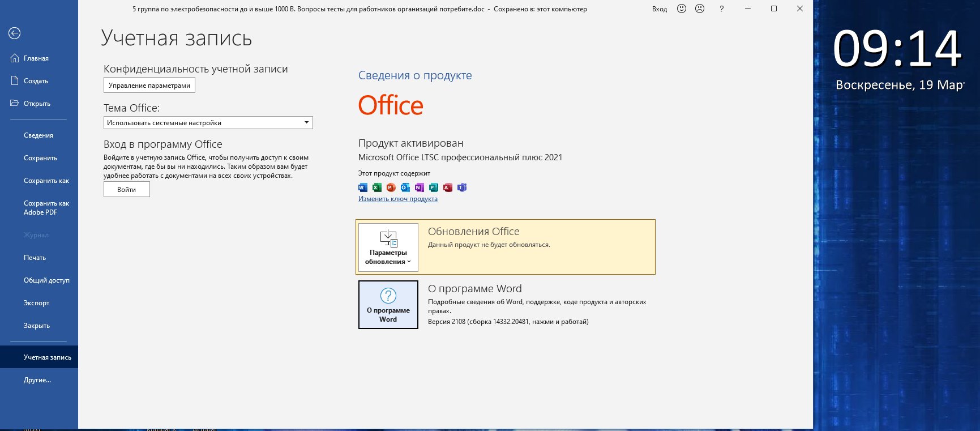Click the Excel app icon
980x431 pixels.
377,187
